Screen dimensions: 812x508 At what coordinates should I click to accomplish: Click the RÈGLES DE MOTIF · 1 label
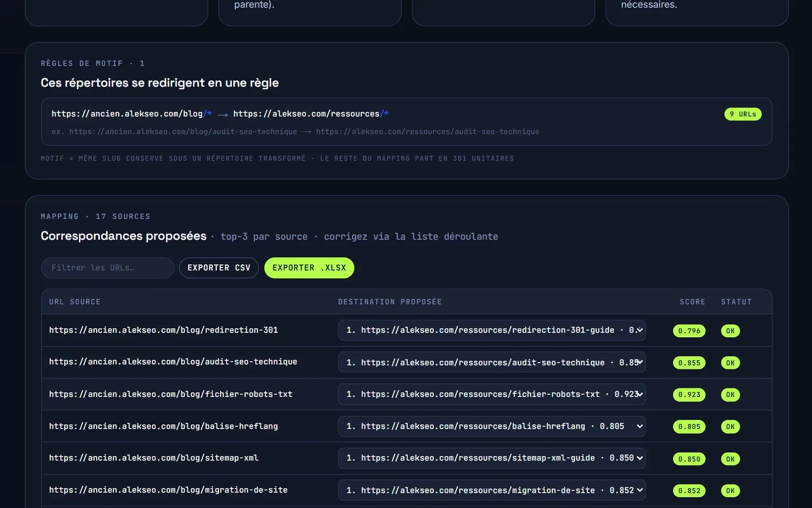tap(93, 63)
